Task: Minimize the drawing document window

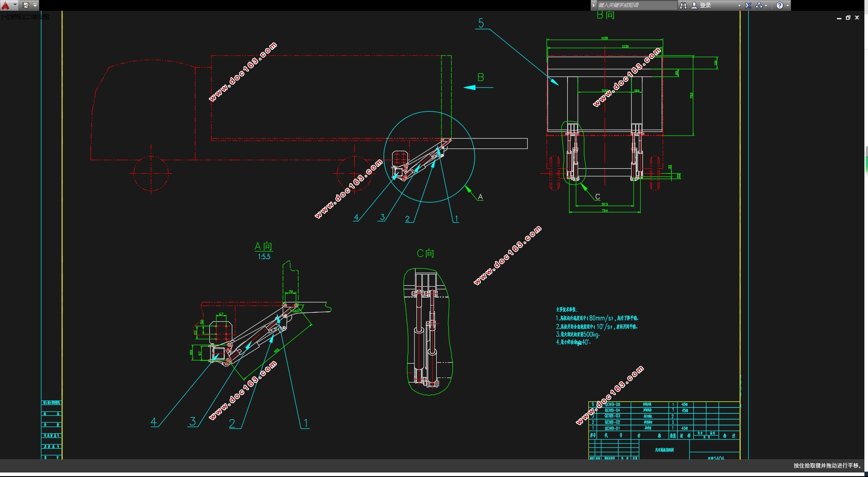Action: pyautogui.click(x=839, y=18)
